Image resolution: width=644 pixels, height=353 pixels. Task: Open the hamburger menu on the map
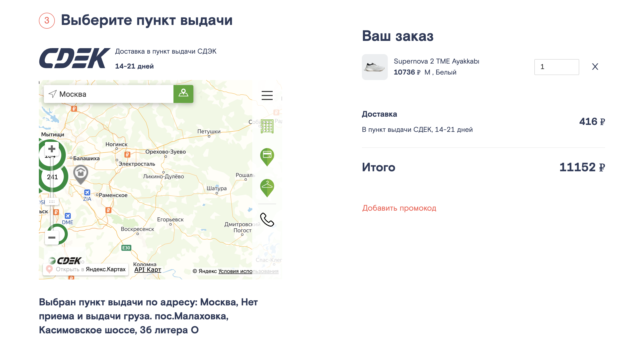click(267, 95)
